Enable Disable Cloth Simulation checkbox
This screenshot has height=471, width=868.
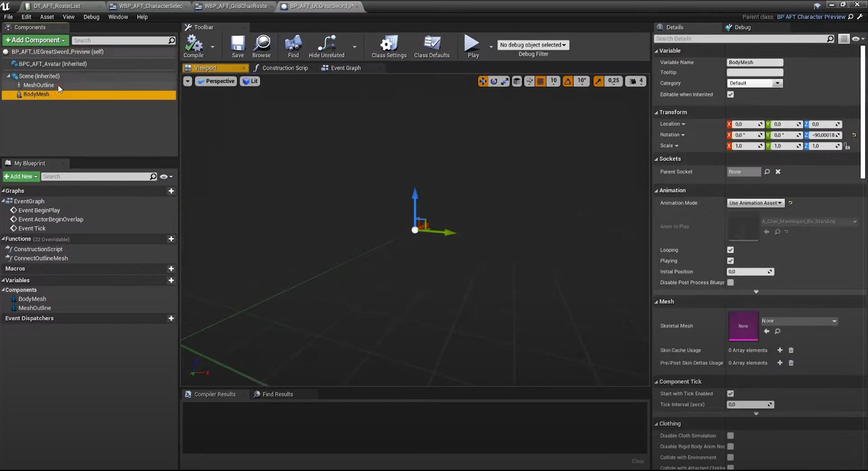coord(730,436)
